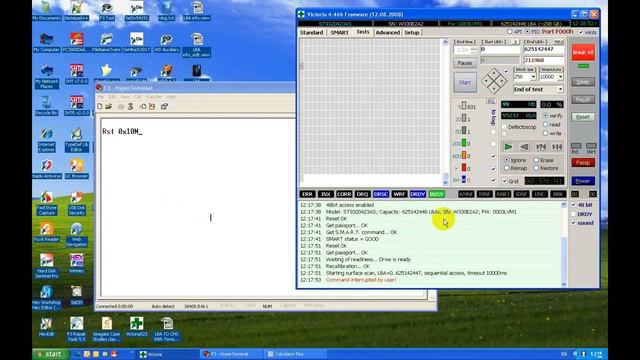The image size is (640, 360).
Task: Open Foxit Reader desktop shortcut
Action: point(47,232)
